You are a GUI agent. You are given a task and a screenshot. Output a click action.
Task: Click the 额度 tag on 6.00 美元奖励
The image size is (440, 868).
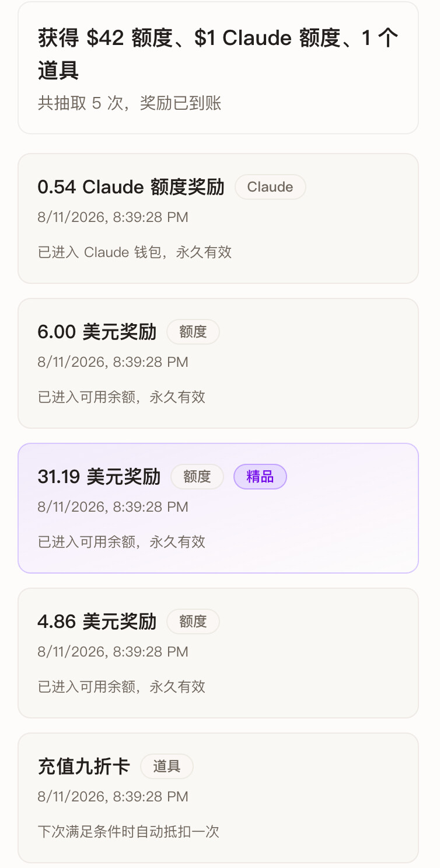click(193, 332)
